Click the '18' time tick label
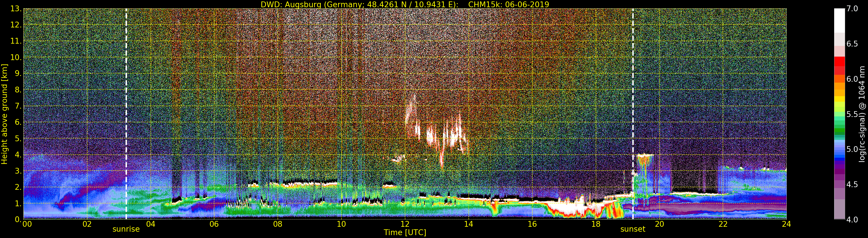Viewport: 868px width, 238px height. point(596,224)
